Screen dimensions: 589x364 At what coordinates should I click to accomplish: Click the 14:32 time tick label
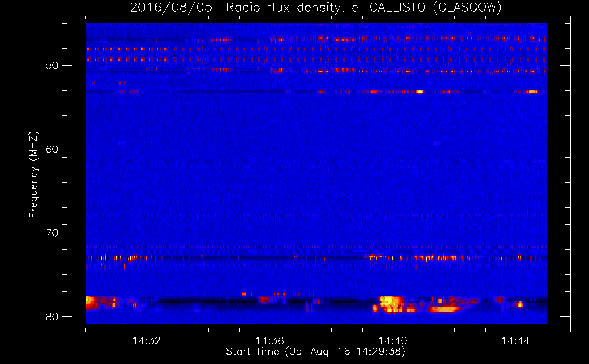point(147,341)
